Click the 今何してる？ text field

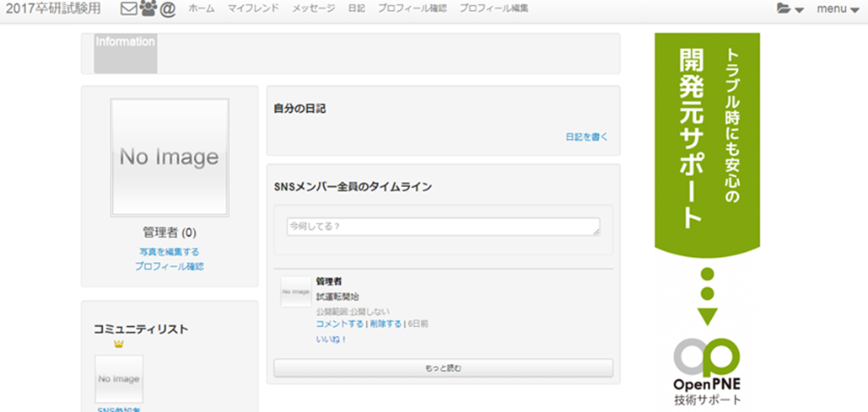click(443, 227)
